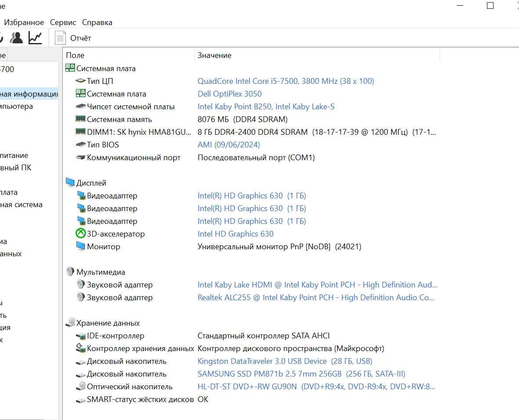Viewport: 519px width, 420px height.
Task: Select the Универсальный монитор PnP value
Action: coord(279,247)
